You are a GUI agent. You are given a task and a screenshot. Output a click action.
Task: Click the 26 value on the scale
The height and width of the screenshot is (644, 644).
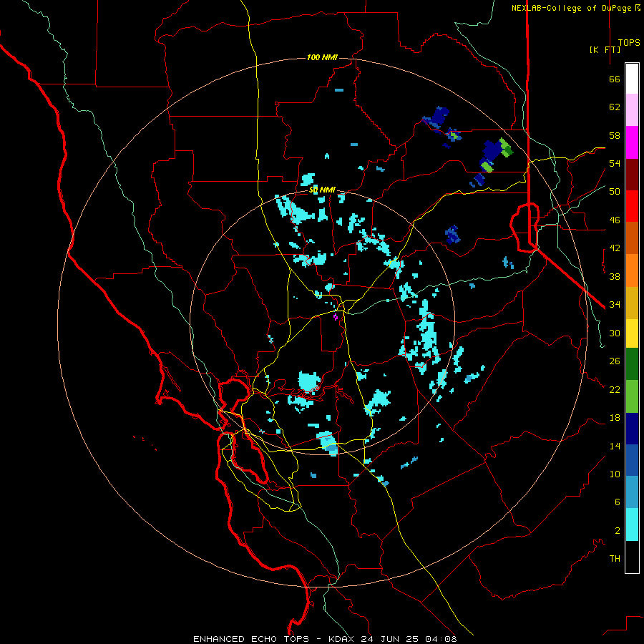coord(615,361)
